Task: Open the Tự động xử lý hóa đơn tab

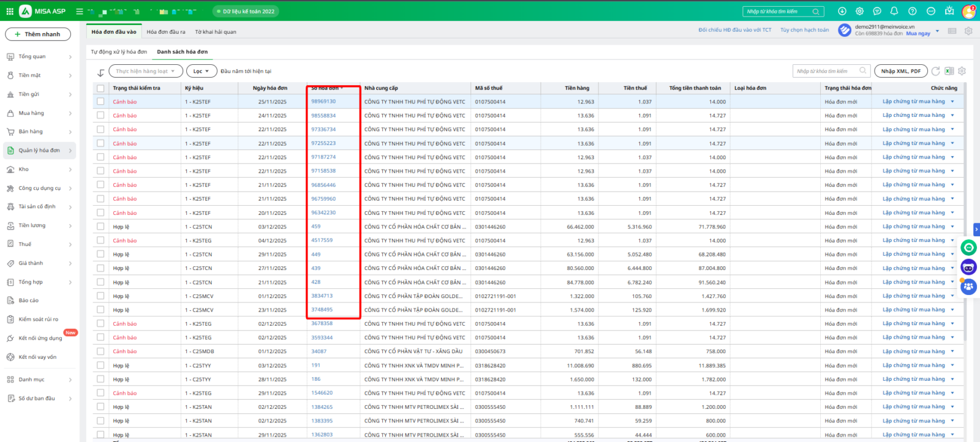Action: pyautogui.click(x=119, y=52)
